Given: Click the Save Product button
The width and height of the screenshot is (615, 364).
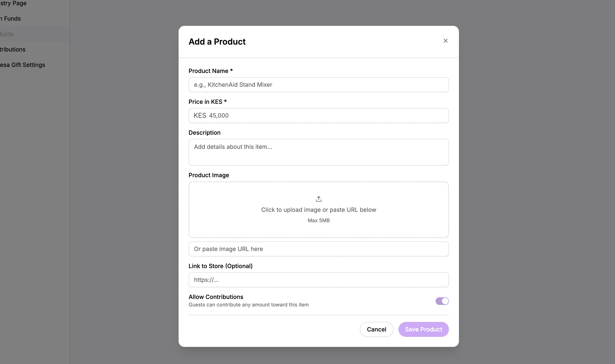Looking at the screenshot, I should pos(423,329).
